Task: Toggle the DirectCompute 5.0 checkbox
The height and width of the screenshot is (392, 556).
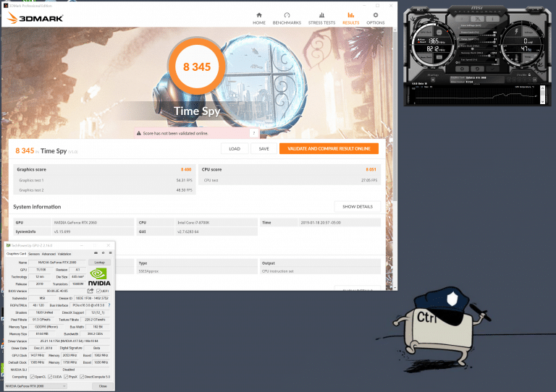Action: (x=82, y=377)
